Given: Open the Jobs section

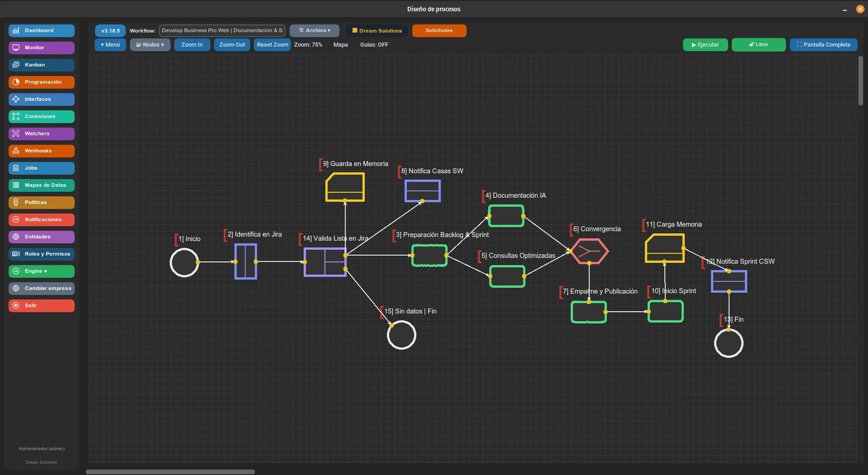Looking at the screenshot, I should pos(41,168).
